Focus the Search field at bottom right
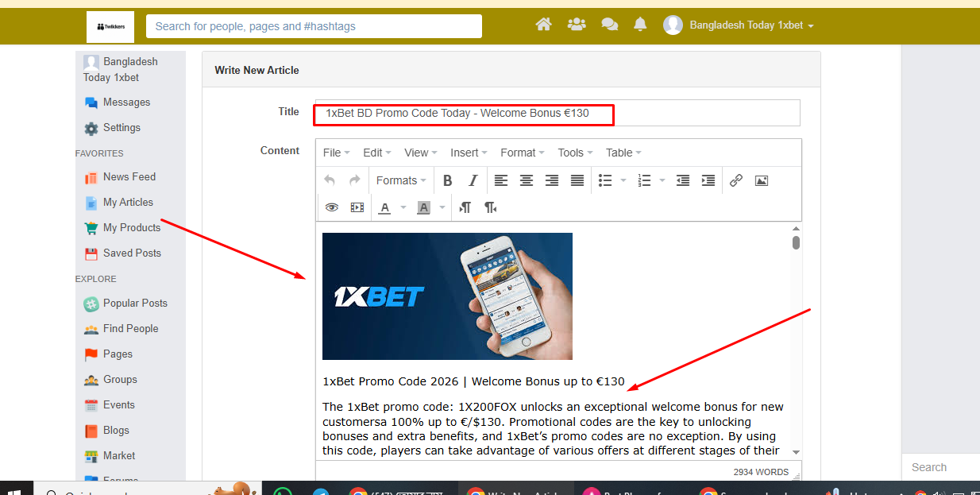 coord(941,467)
